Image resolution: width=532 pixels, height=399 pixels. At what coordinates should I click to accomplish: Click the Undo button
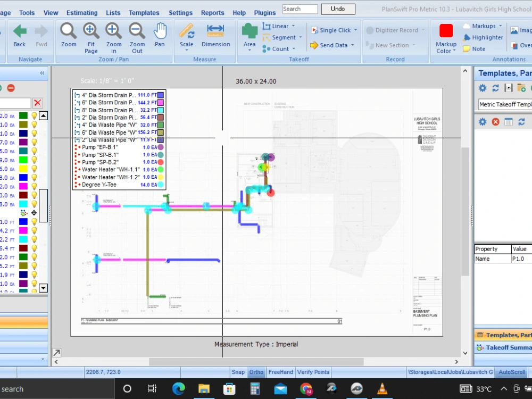pos(338,9)
